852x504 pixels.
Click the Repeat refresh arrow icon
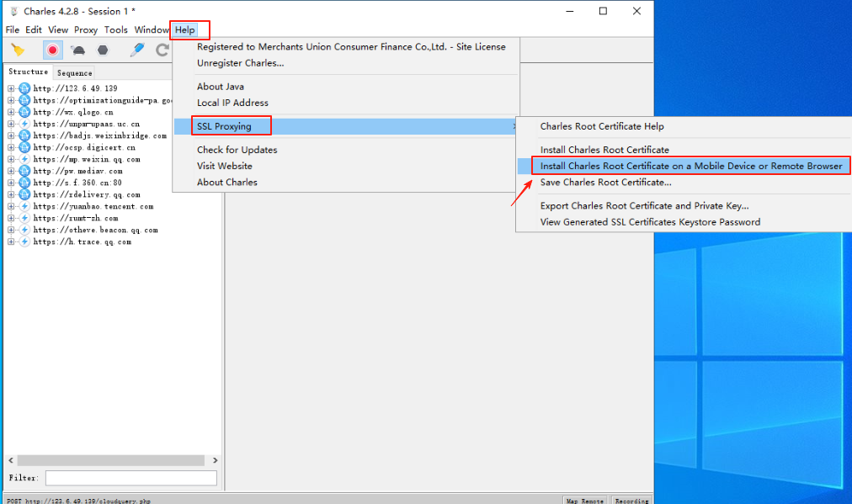(x=162, y=50)
